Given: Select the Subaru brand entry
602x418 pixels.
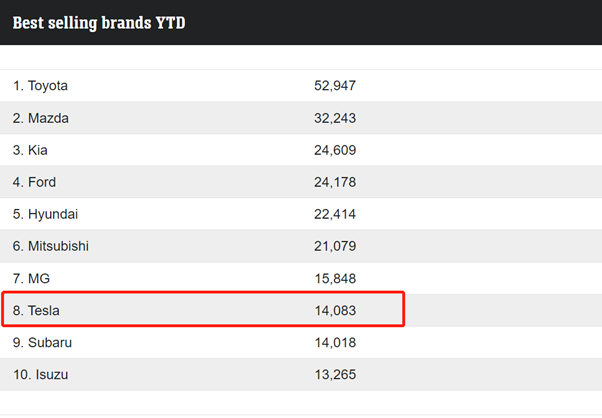Looking at the screenshot, I should click(42, 343).
